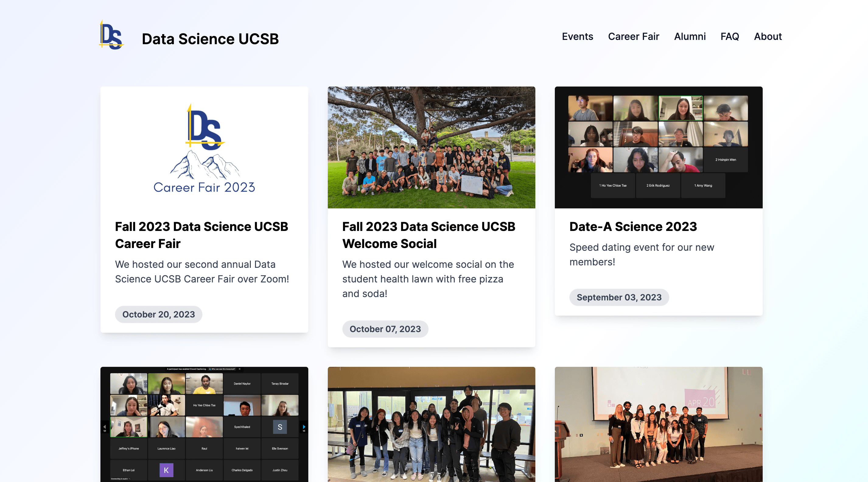The height and width of the screenshot is (482, 868).
Task: Click the Fall 2023 Welcome Social photo
Action: pyautogui.click(x=432, y=147)
